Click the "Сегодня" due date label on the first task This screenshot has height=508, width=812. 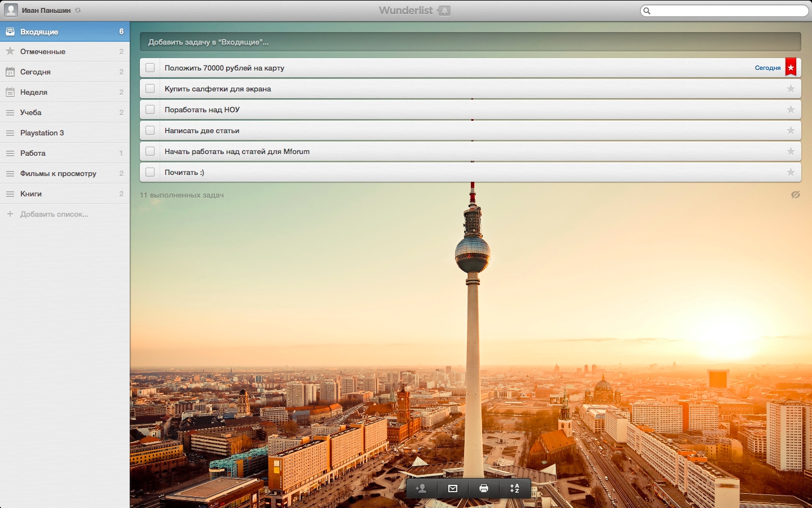click(x=767, y=68)
